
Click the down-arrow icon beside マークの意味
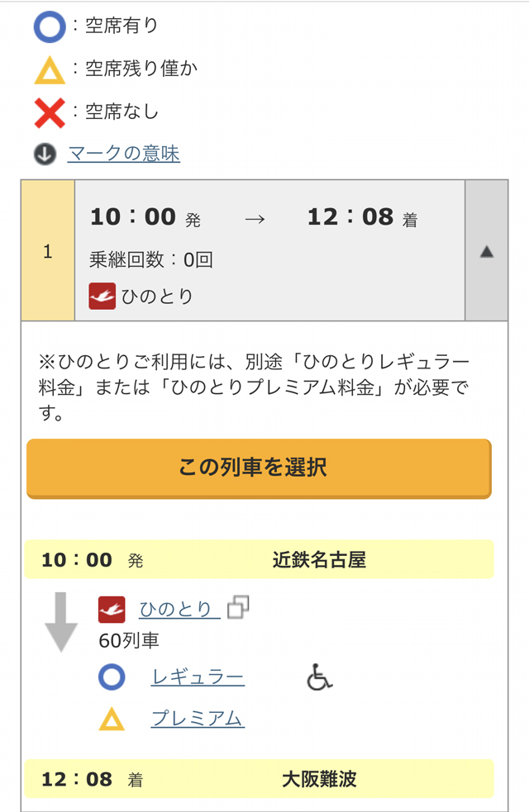[45, 154]
